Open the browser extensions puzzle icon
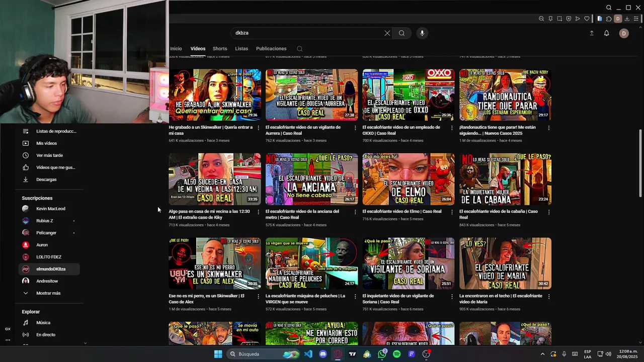The width and height of the screenshot is (644, 362). click(609, 19)
